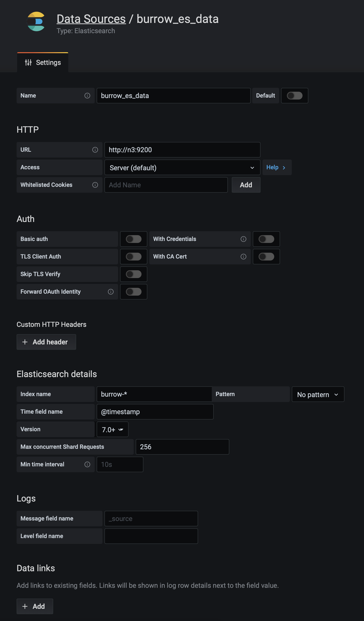
Task: Click the 'Auth' section heading
Action: [26, 219]
